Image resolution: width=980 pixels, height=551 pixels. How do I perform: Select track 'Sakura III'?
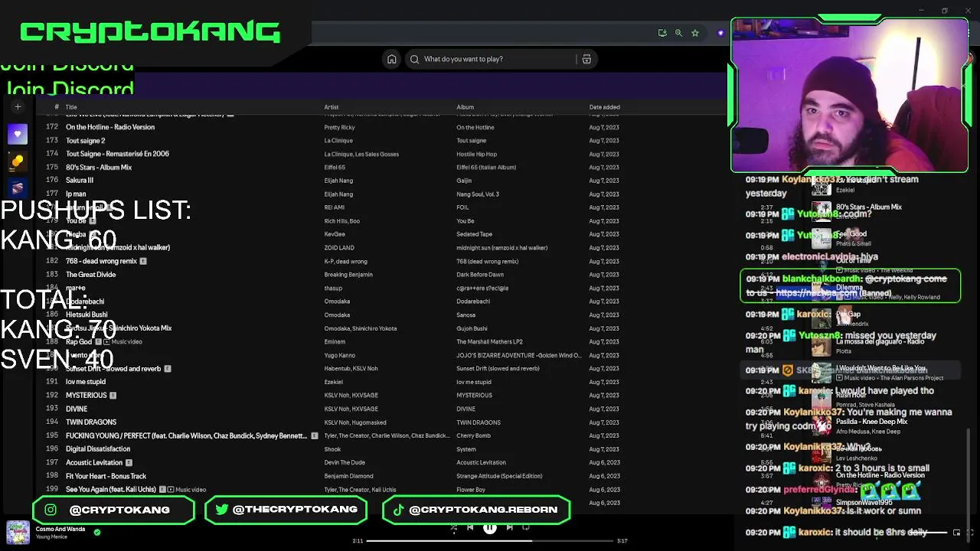tap(80, 181)
